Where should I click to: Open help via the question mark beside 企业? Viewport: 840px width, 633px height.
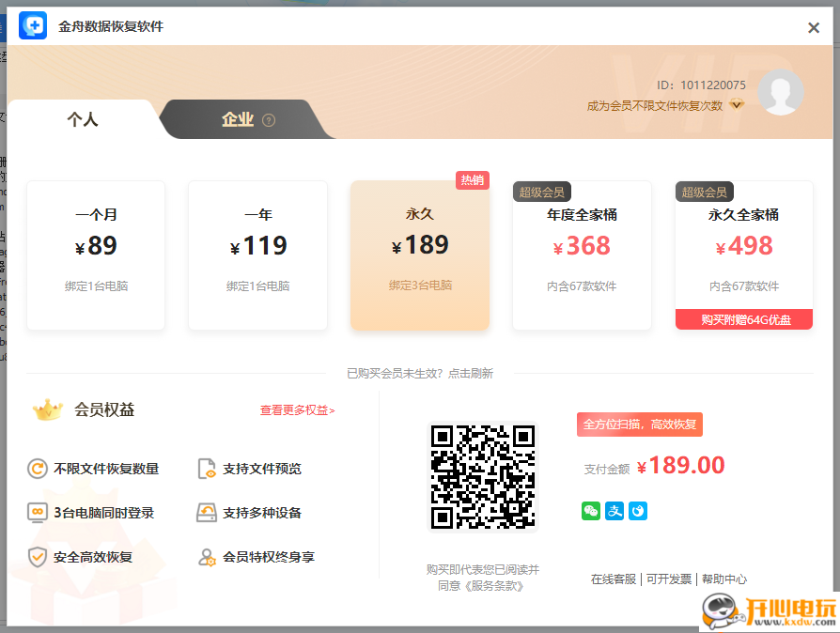click(x=267, y=119)
